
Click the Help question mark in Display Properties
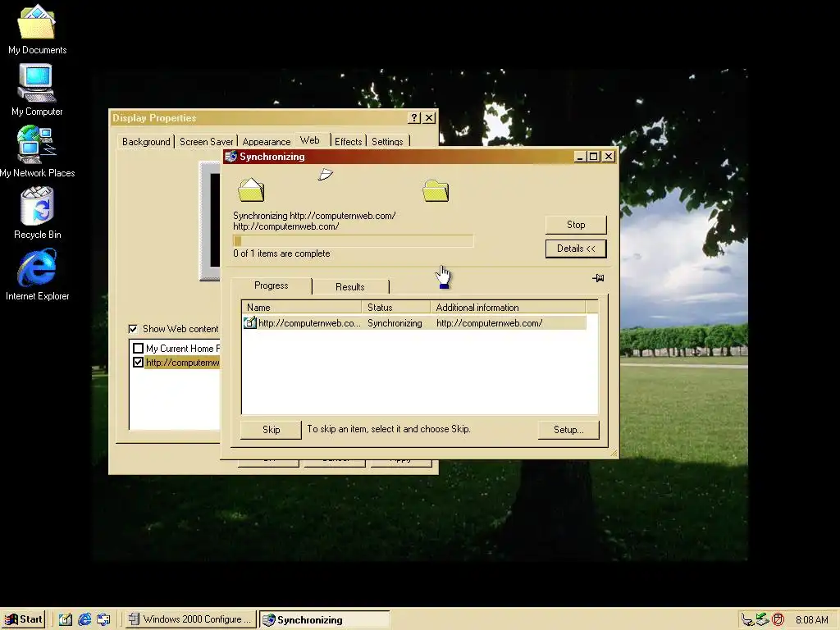pyautogui.click(x=414, y=118)
